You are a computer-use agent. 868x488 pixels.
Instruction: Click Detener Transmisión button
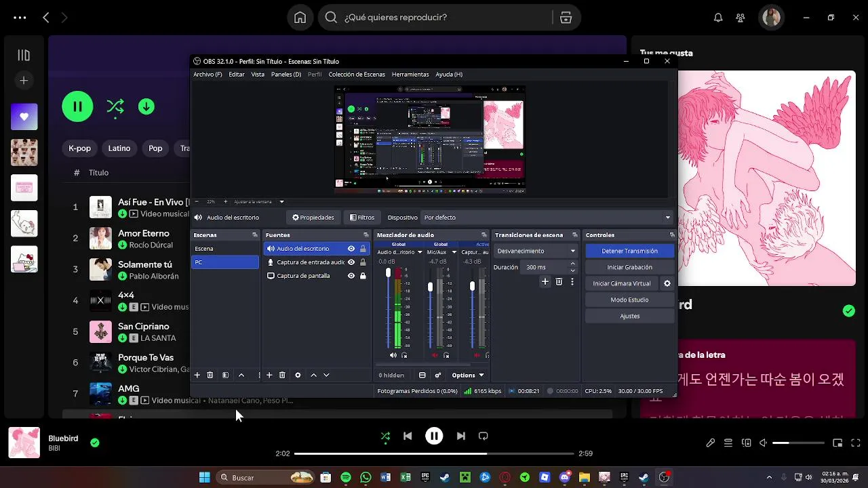coord(630,251)
